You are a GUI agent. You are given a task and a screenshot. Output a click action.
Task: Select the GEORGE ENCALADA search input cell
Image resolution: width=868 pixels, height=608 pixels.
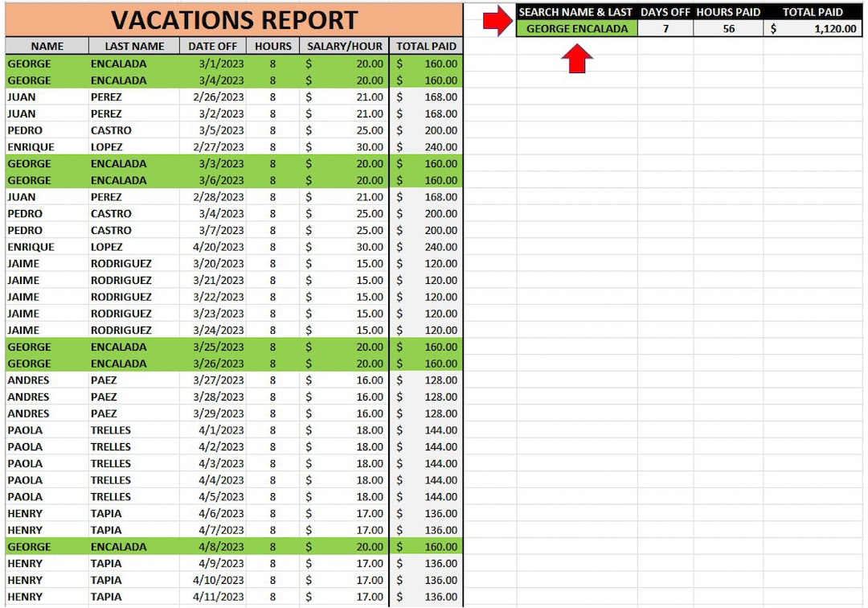tap(577, 28)
